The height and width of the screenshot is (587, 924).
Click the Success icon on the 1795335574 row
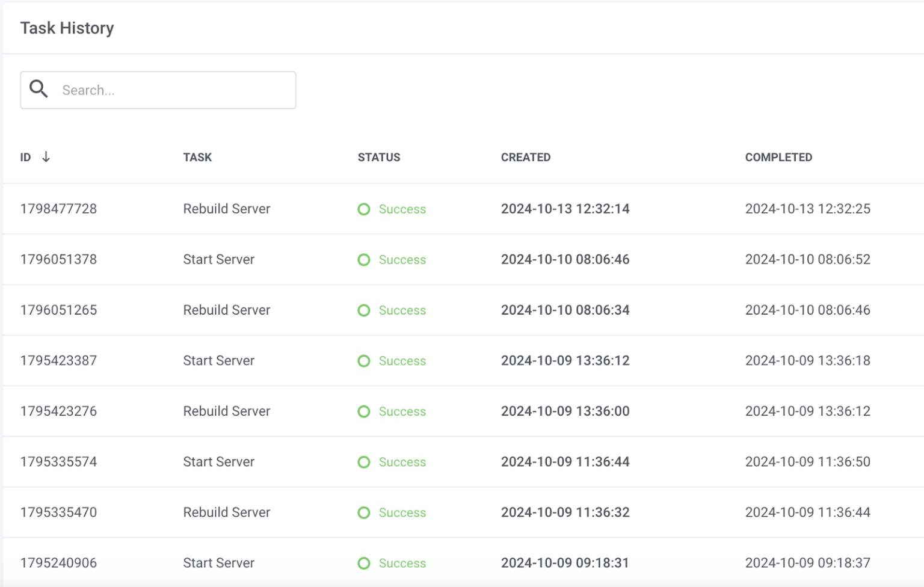pyautogui.click(x=363, y=462)
